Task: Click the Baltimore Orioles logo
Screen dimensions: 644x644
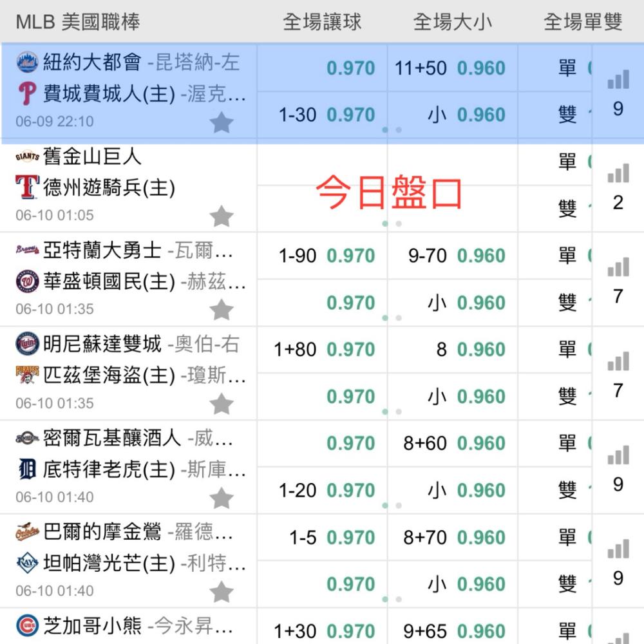Action: point(27,531)
